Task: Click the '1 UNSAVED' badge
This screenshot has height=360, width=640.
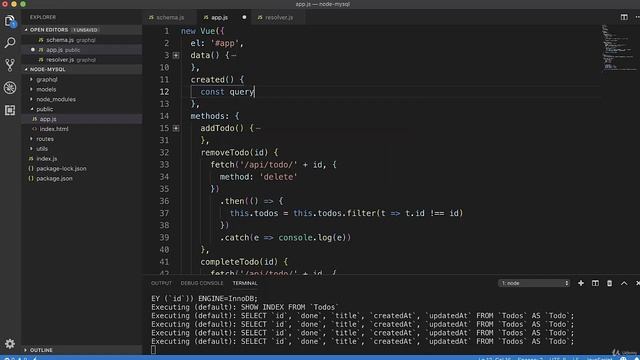Action: pos(85,30)
